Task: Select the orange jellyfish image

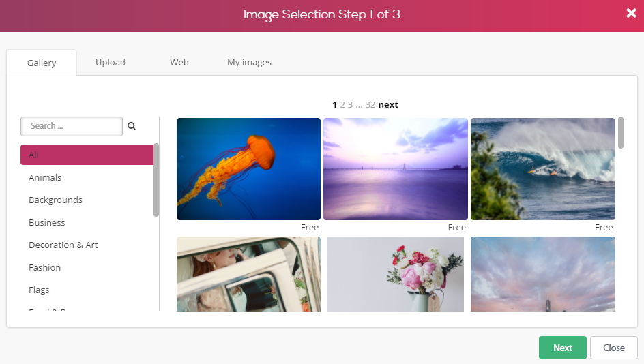Action: coord(248,169)
